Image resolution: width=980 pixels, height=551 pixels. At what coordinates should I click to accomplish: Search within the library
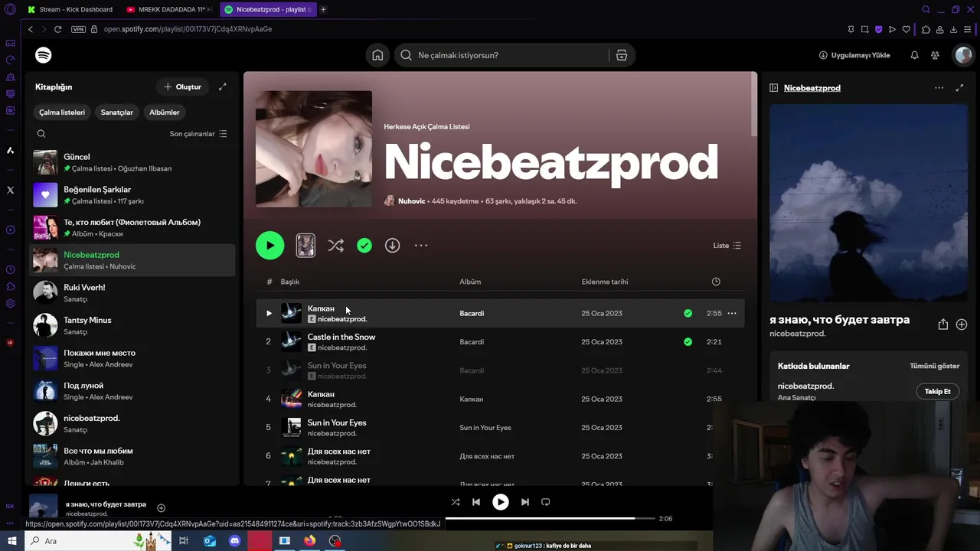(x=41, y=134)
